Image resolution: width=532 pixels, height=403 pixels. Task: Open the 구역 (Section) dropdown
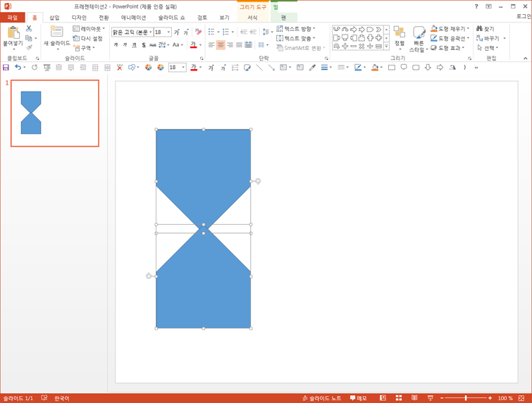(84, 48)
